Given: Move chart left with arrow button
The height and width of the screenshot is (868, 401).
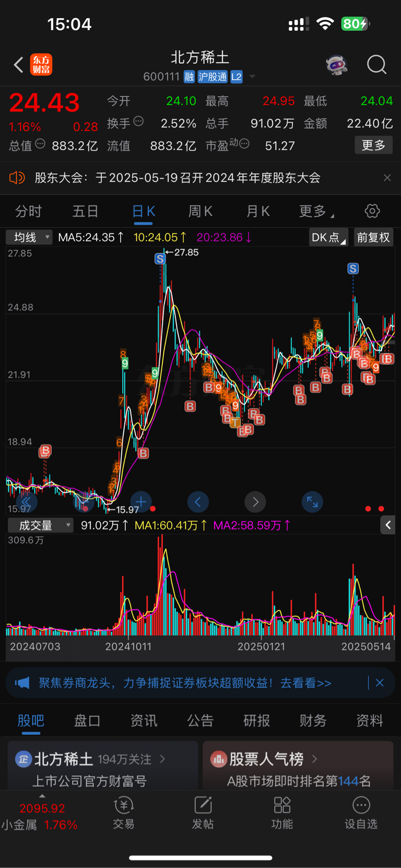Looking at the screenshot, I should (198, 502).
